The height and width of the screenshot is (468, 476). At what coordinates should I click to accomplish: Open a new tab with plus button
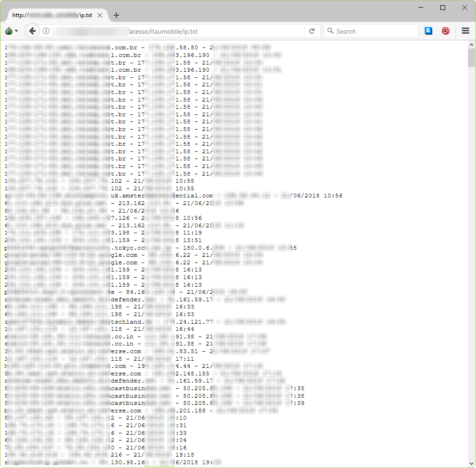[116, 15]
